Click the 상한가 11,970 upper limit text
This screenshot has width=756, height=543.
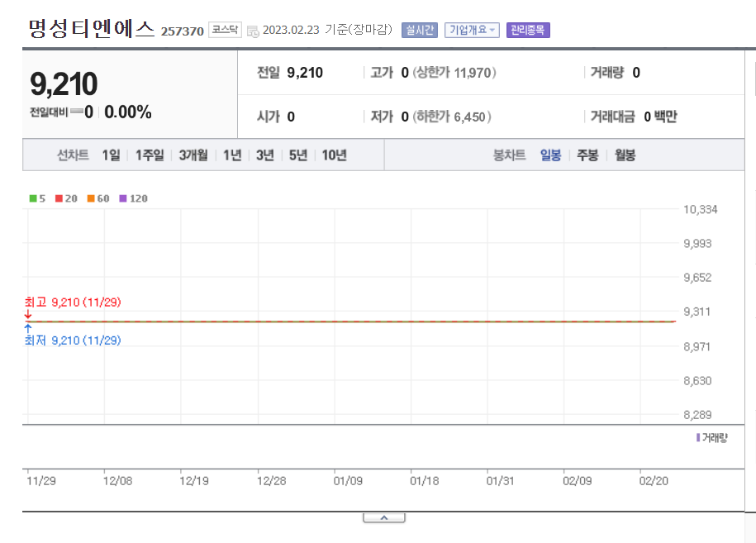coord(454,73)
